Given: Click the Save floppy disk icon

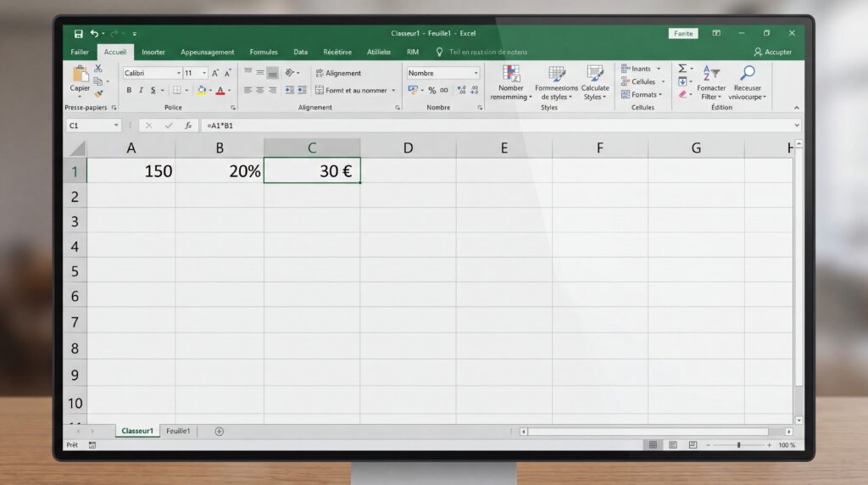Looking at the screenshot, I should [79, 34].
